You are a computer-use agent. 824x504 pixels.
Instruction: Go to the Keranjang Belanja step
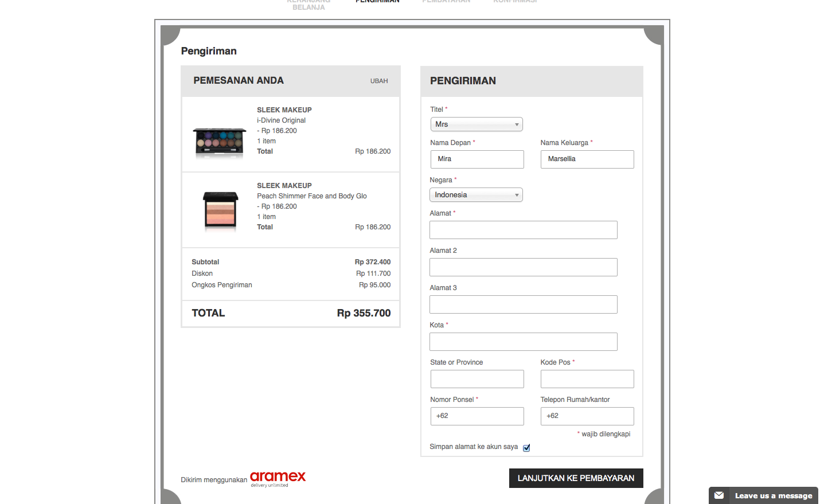pyautogui.click(x=308, y=5)
